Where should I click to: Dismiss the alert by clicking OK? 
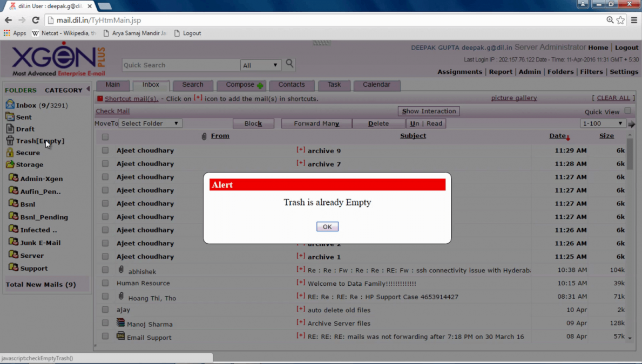[x=327, y=226]
